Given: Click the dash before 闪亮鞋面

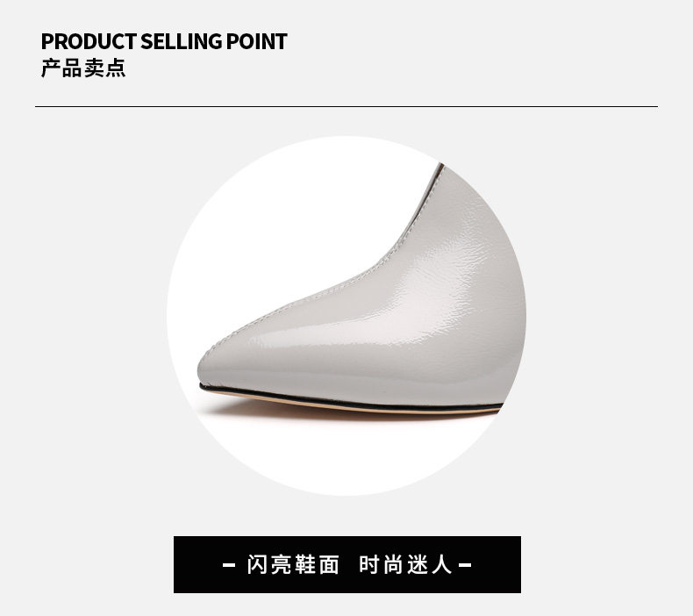Looking at the screenshot, I should coord(229,565).
